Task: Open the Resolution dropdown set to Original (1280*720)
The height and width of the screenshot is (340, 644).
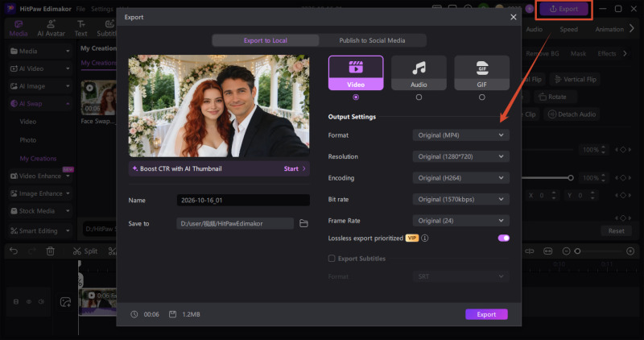Action: coord(460,156)
